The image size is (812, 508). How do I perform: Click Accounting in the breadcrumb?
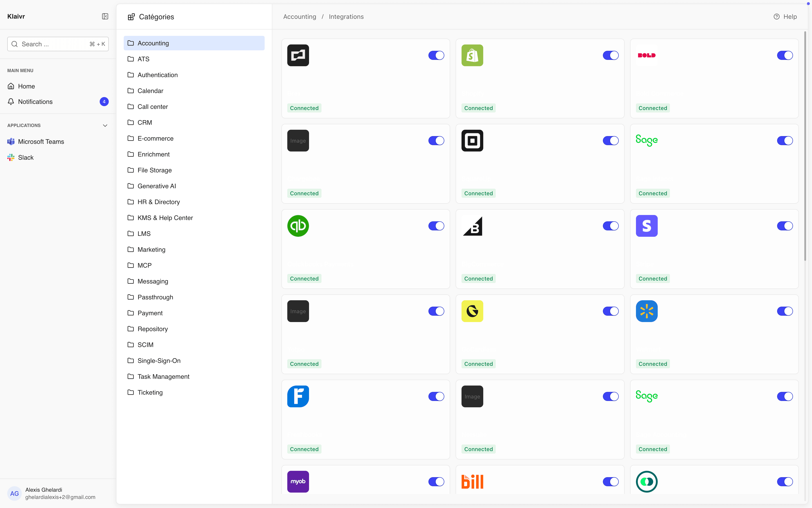click(300, 17)
